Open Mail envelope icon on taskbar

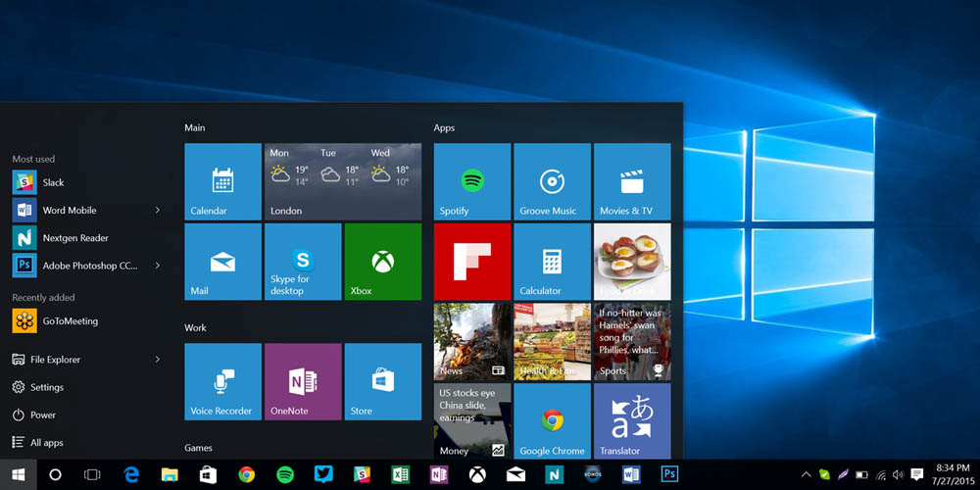click(x=515, y=475)
